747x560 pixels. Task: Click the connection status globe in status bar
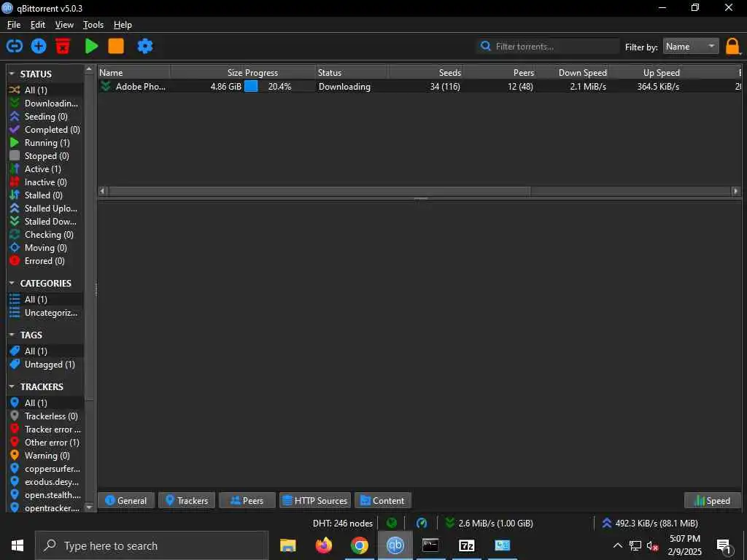point(392,524)
